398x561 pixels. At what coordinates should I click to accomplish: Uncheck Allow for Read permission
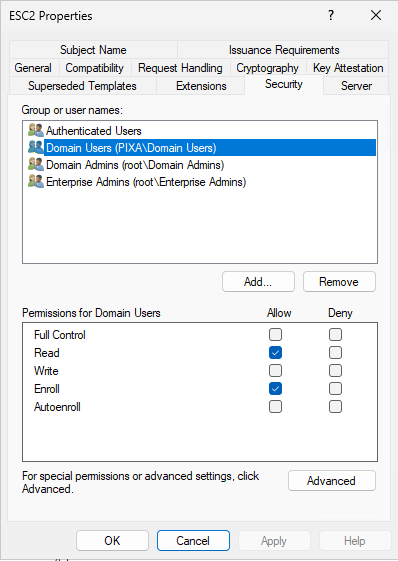(x=275, y=352)
